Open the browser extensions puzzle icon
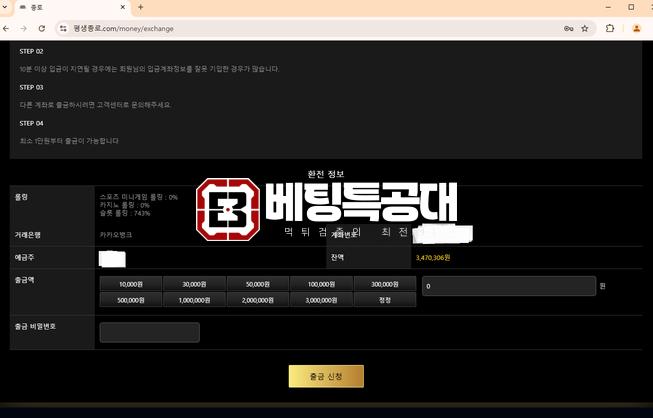The height and width of the screenshot is (418, 653). tap(610, 29)
